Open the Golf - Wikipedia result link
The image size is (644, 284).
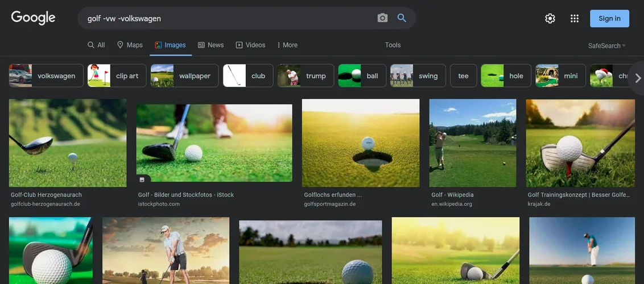[452, 195]
